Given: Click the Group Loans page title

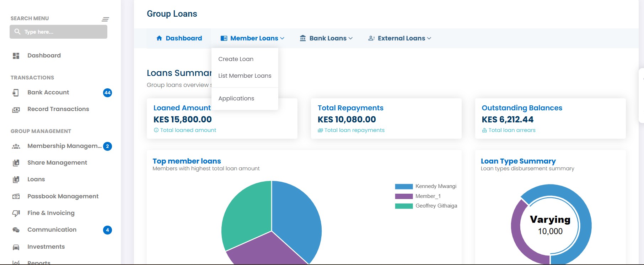Looking at the screenshot, I should coord(172,14).
